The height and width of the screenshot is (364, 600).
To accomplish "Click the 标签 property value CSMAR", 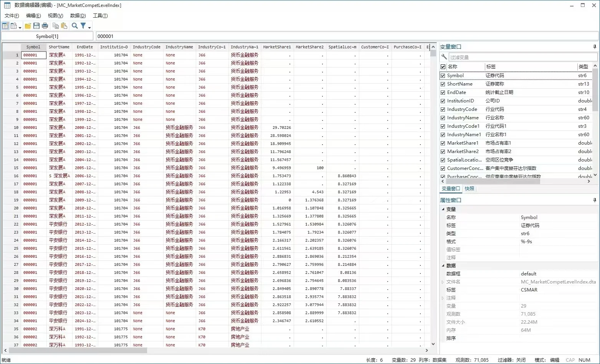I will point(529,290).
